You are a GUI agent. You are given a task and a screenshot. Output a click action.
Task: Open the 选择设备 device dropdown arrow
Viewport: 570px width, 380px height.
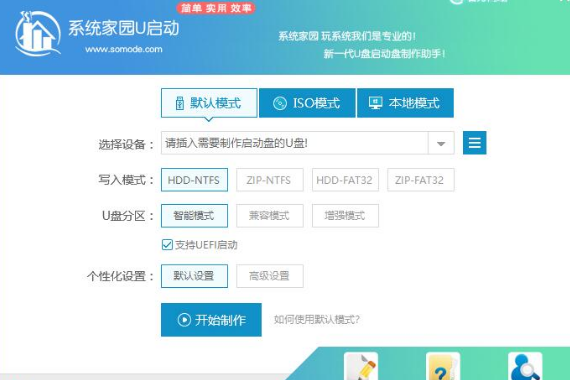(x=441, y=143)
